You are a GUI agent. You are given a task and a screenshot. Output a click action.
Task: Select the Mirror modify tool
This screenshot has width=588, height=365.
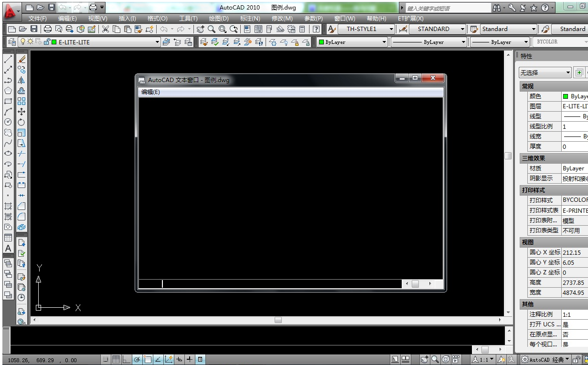21,81
